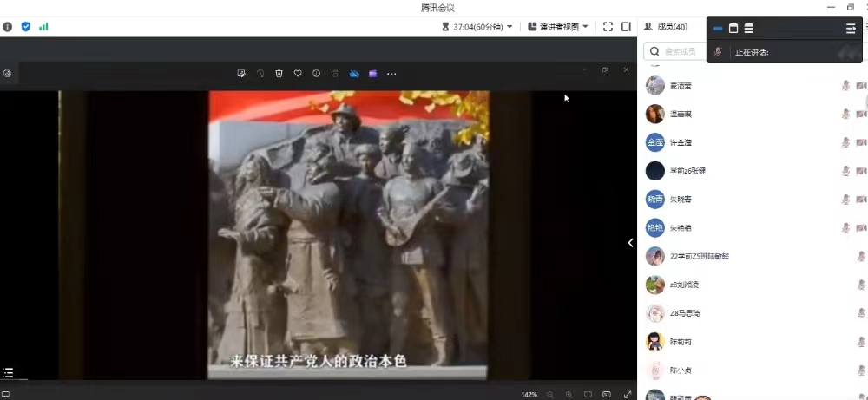Image resolution: width=868 pixels, height=400 pixels.
Task: Check the green network signal indicator
Action: [x=43, y=27]
